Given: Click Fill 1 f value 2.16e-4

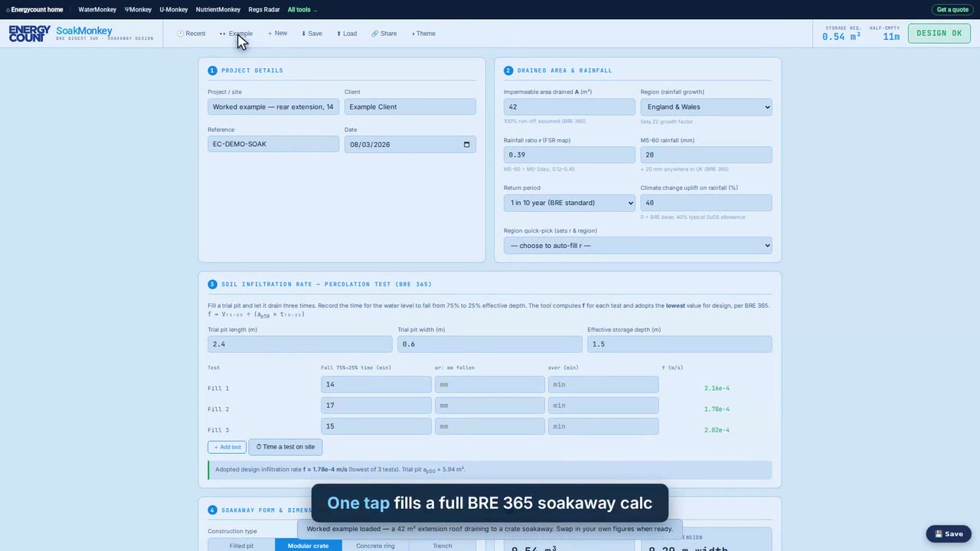Looking at the screenshot, I should pyautogui.click(x=717, y=389).
